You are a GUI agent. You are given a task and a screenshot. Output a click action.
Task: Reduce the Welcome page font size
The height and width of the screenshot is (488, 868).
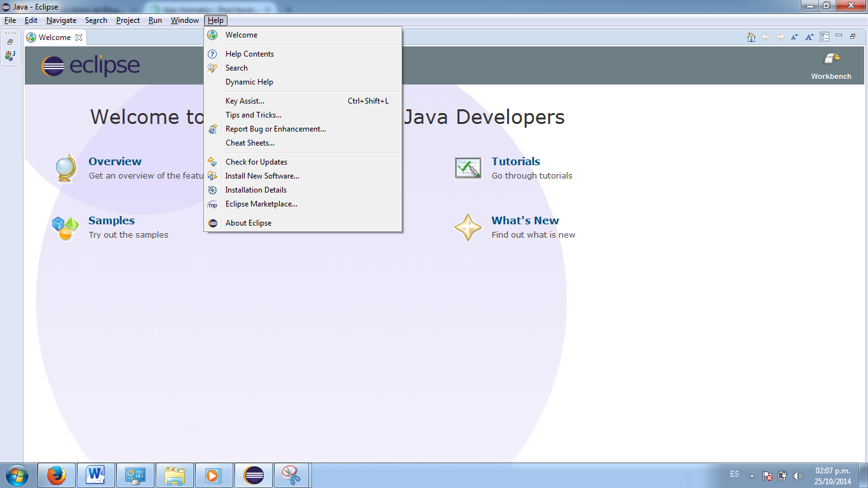795,37
